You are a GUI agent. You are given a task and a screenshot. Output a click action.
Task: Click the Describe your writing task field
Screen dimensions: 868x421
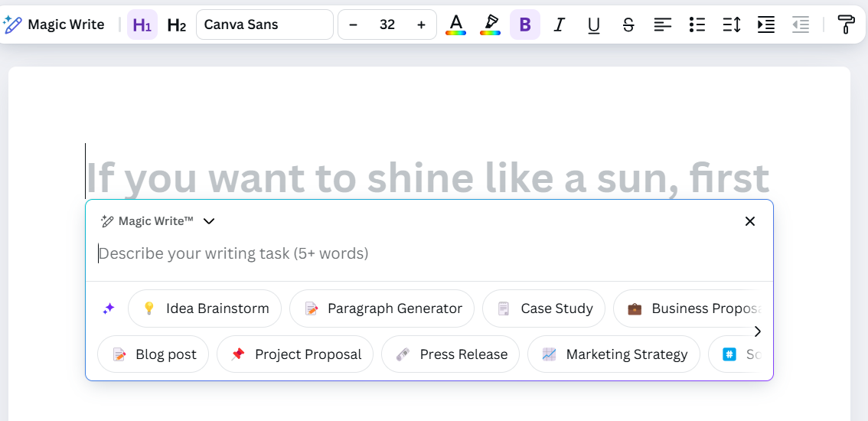click(x=429, y=253)
